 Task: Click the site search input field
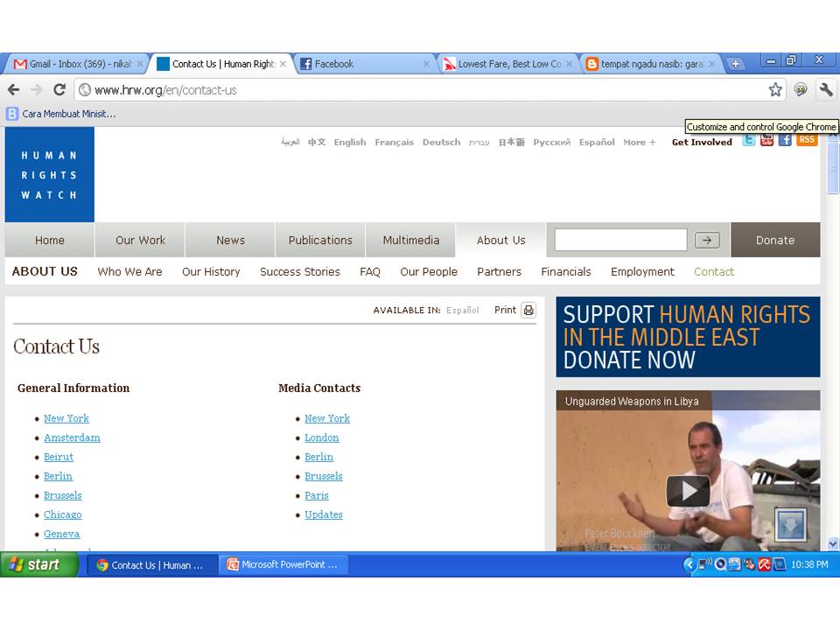point(621,240)
